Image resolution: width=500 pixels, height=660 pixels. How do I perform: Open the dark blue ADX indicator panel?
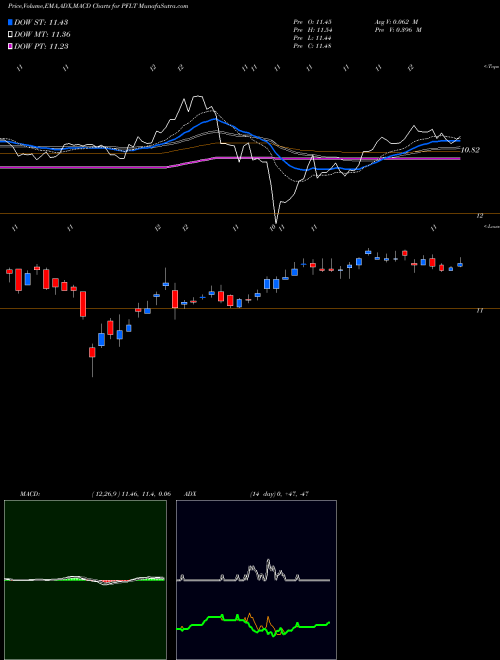[x=256, y=580]
